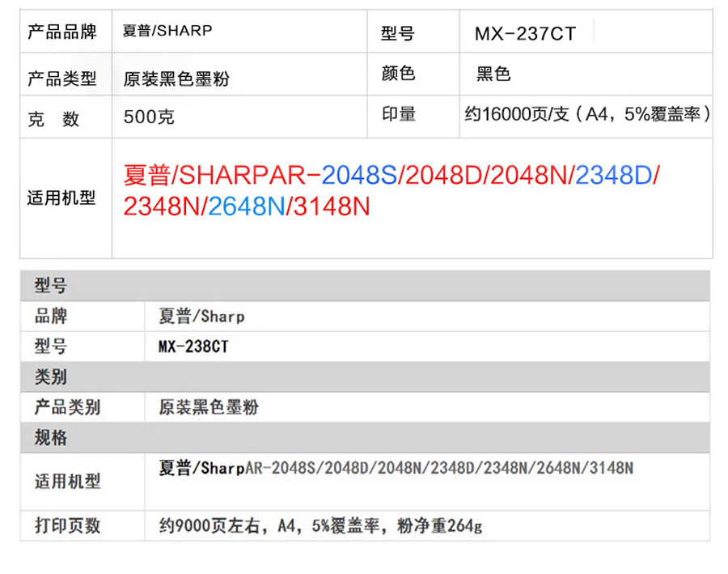Image resolution: width=728 pixels, height=574 pixels.
Task: Click the blue '2048S' model text
Action: click(x=359, y=175)
